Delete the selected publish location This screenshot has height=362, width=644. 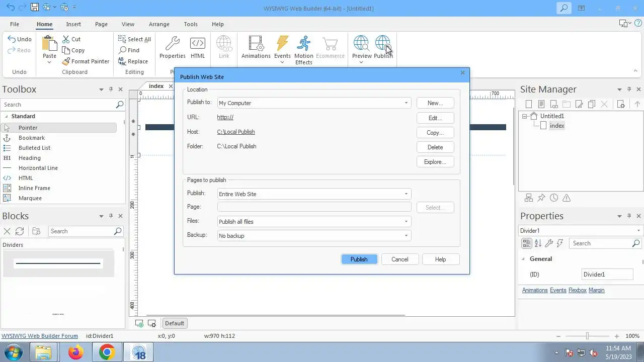click(x=435, y=147)
